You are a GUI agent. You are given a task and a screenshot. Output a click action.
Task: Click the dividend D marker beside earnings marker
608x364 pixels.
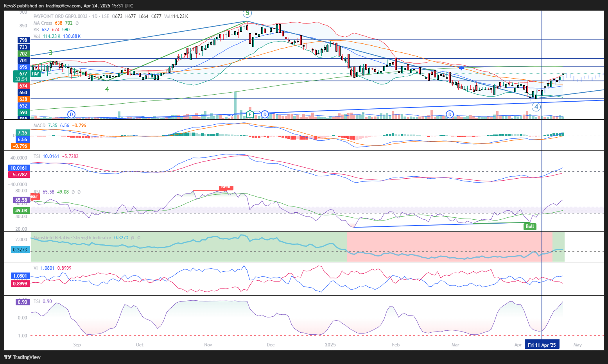click(265, 114)
